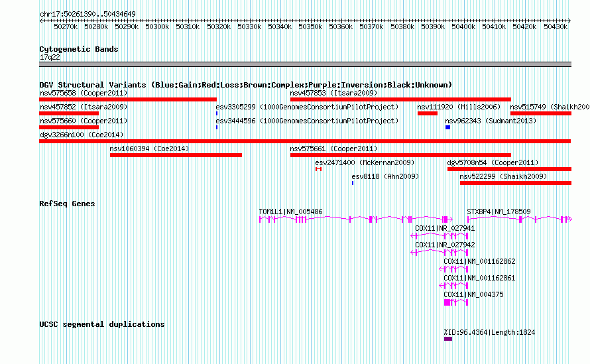Click the 50430k ruler label
Screen dimensions: 590x364
[x=556, y=27]
